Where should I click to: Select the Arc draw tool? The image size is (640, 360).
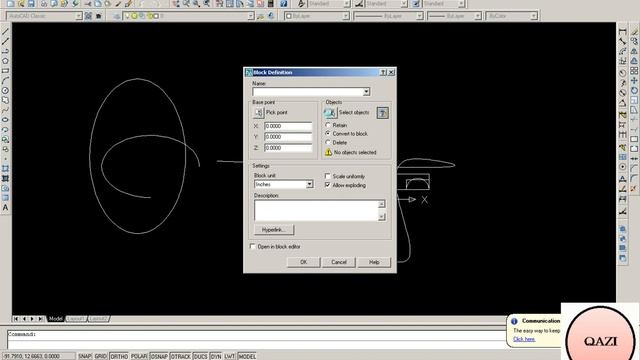click(5, 80)
